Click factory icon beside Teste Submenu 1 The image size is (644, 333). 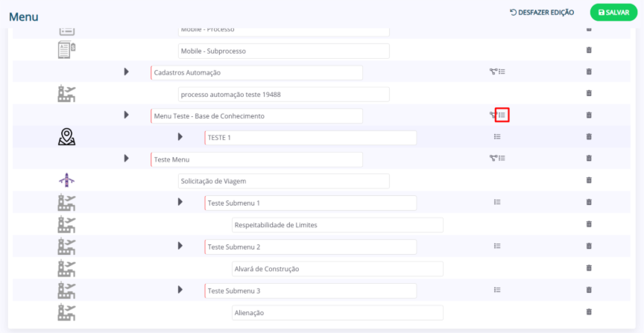(x=66, y=203)
